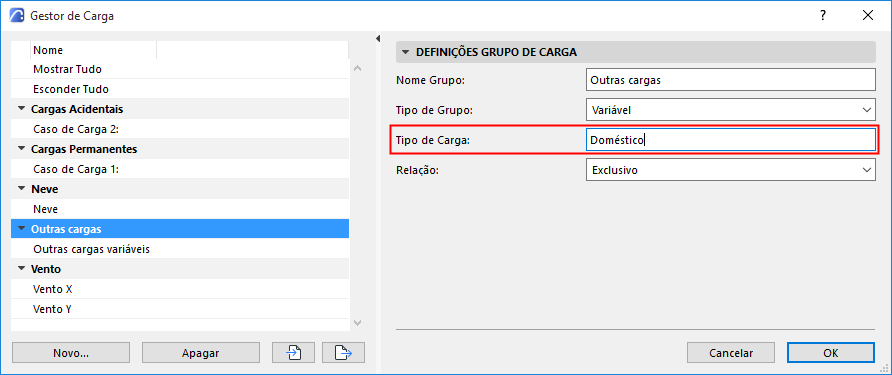The height and width of the screenshot is (375, 892).
Task: Select the Cargas Permanentes group header
Action: pyautogui.click(x=180, y=149)
